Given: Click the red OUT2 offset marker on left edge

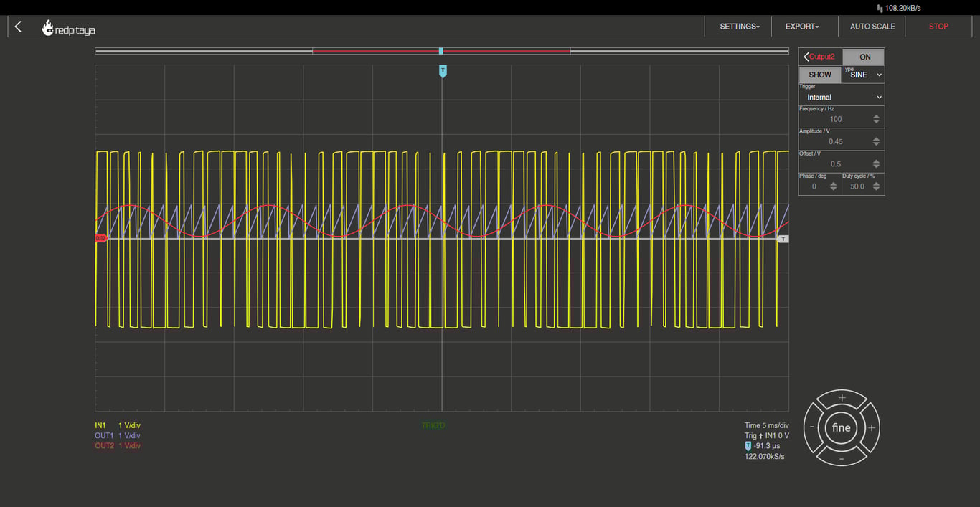Looking at the screenshot, I should tap(100, 238).
